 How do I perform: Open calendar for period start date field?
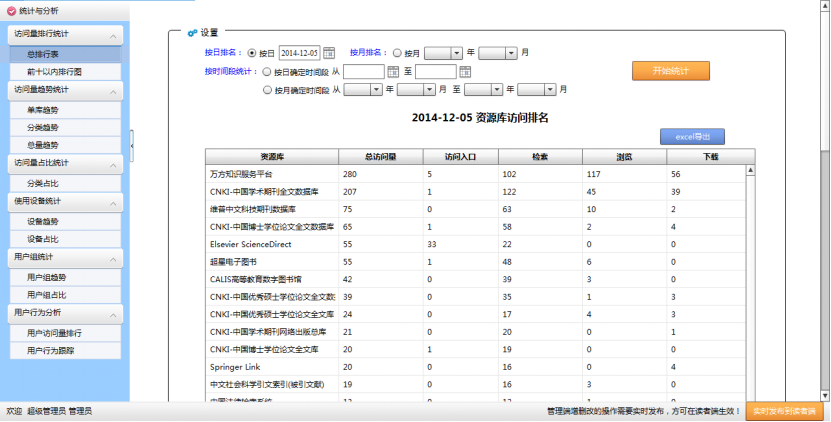point(393,71)
